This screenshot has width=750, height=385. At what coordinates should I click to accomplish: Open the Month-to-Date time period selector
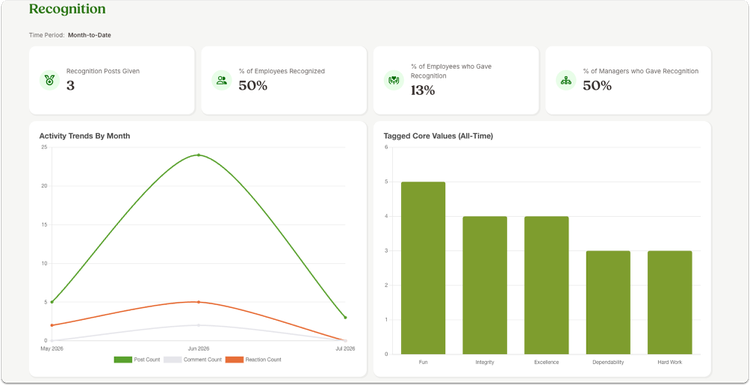(x=89, y=35)
